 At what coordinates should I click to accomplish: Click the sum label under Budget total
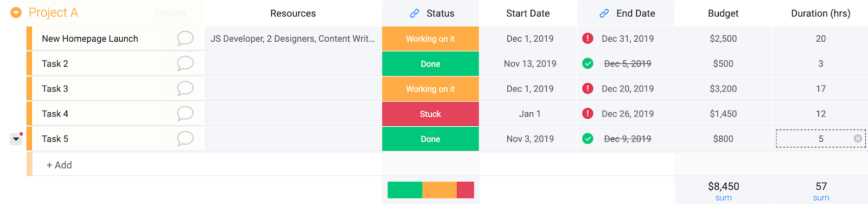coord(723,198)
